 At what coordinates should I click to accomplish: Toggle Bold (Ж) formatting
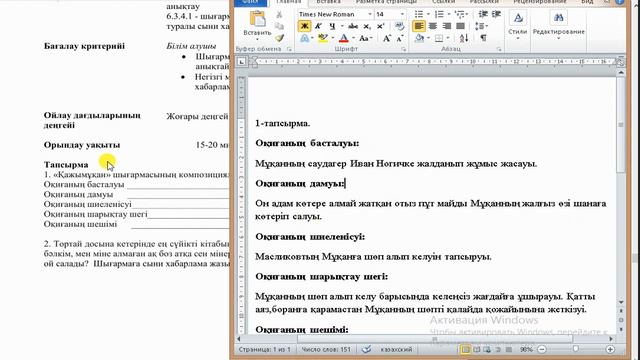pyautogui.click(x=304, y=26)
